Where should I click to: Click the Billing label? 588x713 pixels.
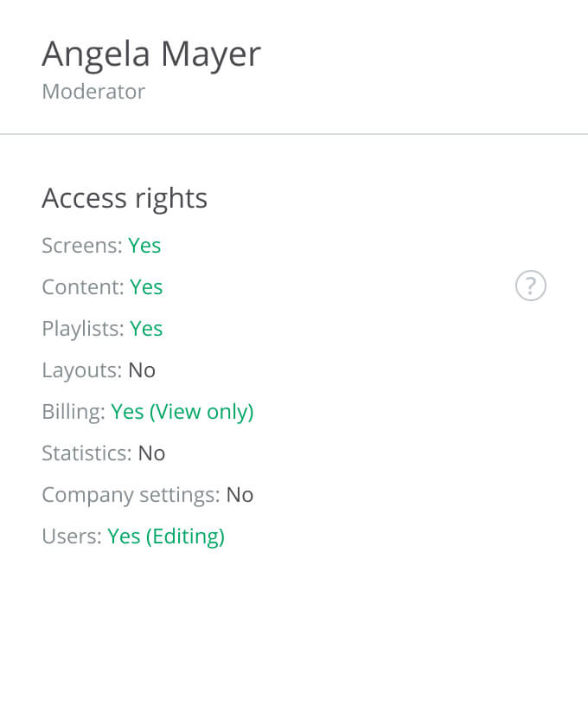(x=73, y=412)
